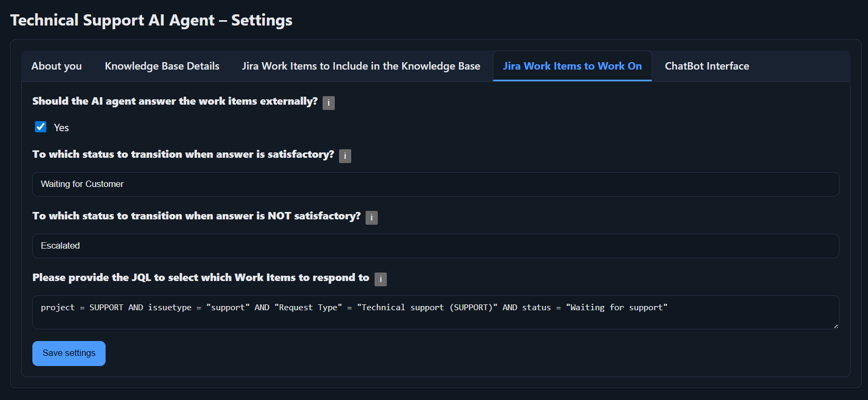Click info icon next to NOT satisfactory question
868x400 pixels.
tap(371, 218)
